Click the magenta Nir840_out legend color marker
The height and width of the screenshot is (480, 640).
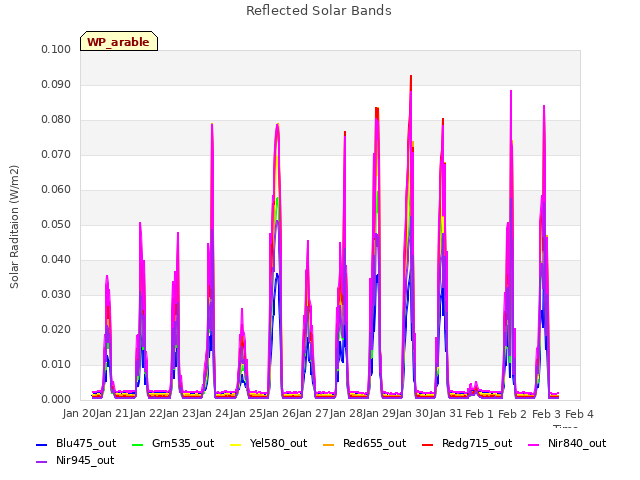(533, 444)
